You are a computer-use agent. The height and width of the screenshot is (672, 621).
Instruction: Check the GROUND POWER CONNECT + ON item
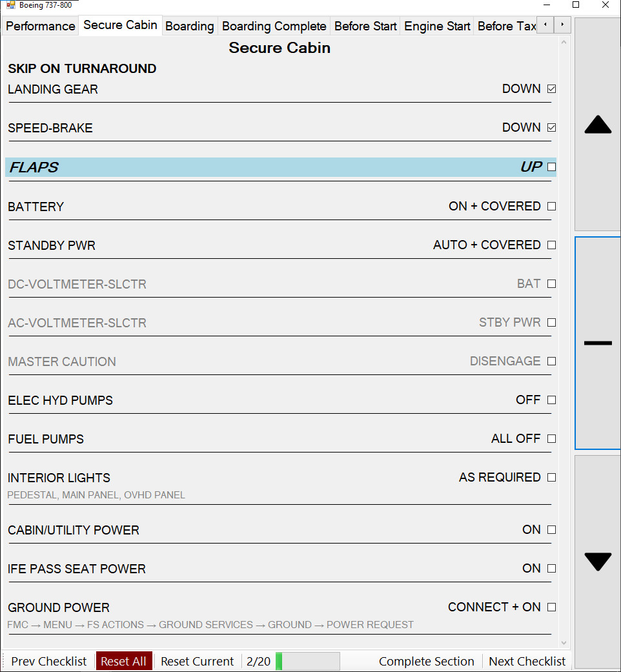tap(551, 607)
